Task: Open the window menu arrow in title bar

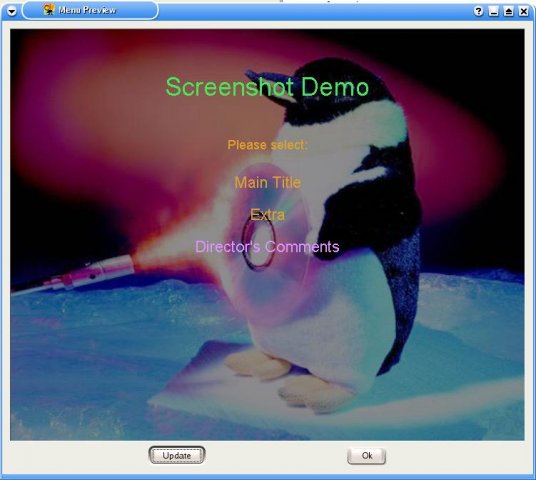Action: coord(11,11)
